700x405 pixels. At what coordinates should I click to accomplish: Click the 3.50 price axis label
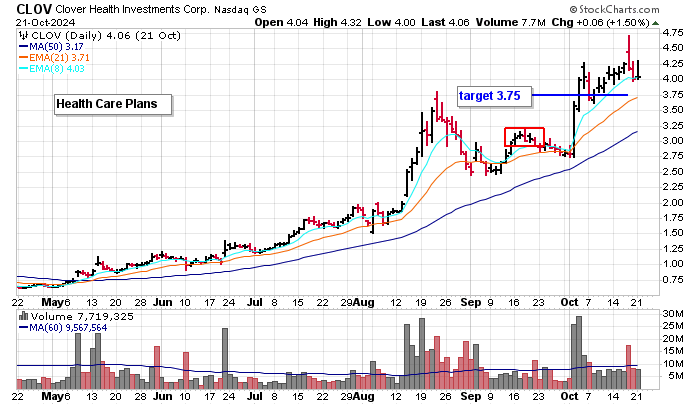pos(673,110)
